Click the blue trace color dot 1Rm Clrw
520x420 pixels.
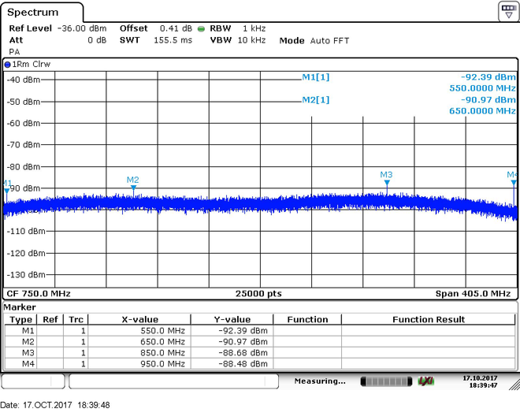tap(7, 65)
